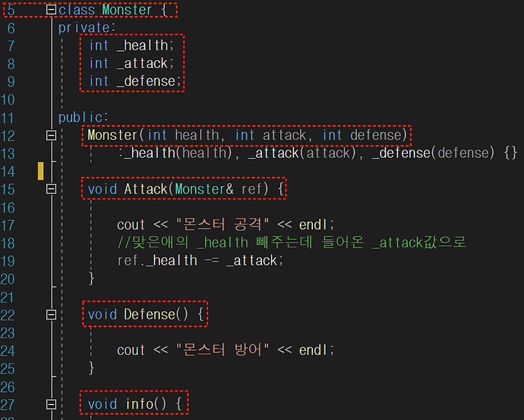Click '_health(health)' in the initializer list

coord(177,153)
